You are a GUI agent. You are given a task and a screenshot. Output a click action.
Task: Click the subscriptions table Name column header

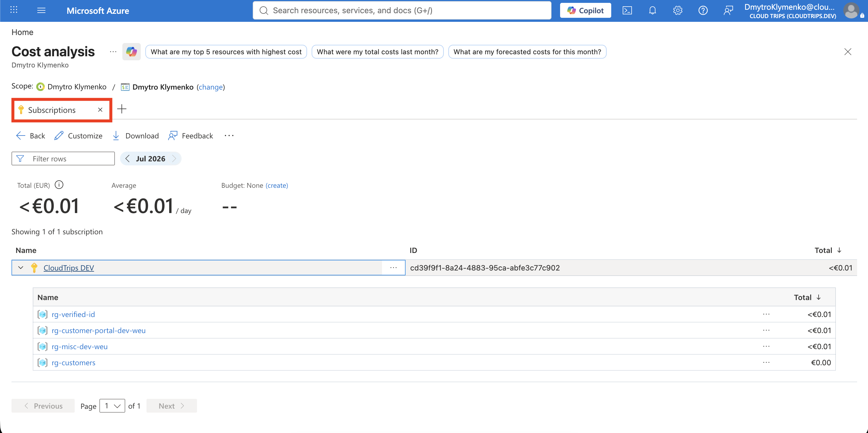[x=26, y=250]
